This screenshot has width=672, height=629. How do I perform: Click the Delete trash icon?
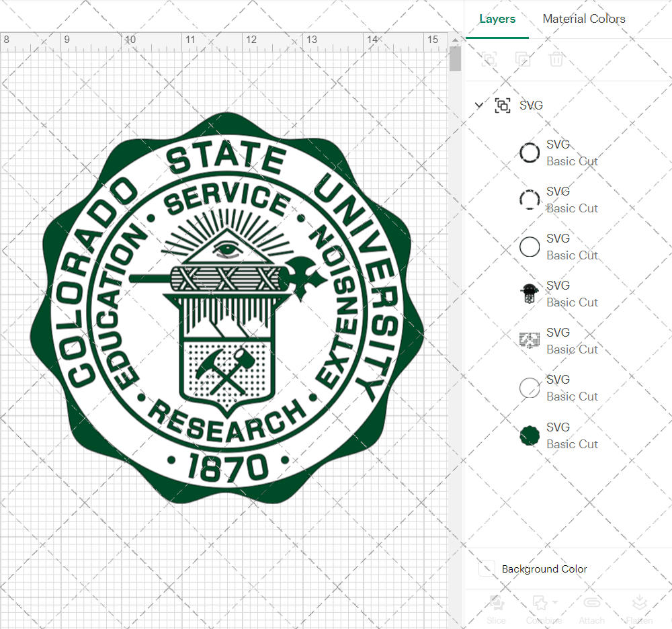point(556,59)
